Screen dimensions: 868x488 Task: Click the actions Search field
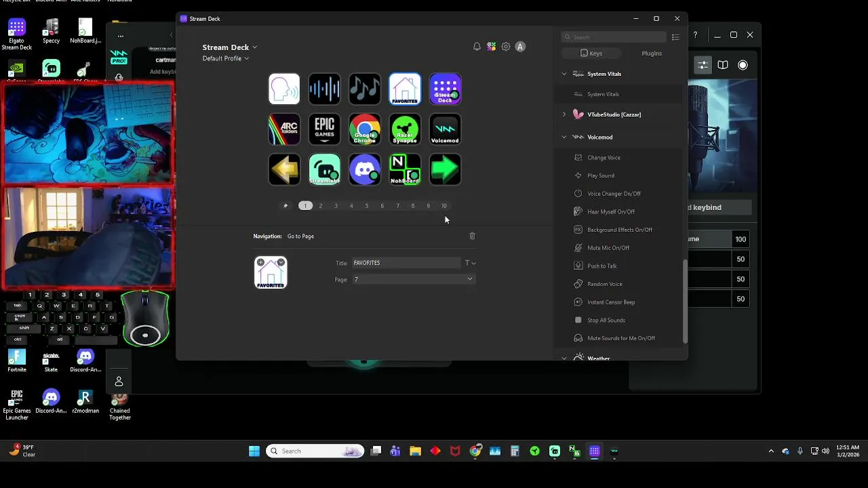(x=614, y=37)
